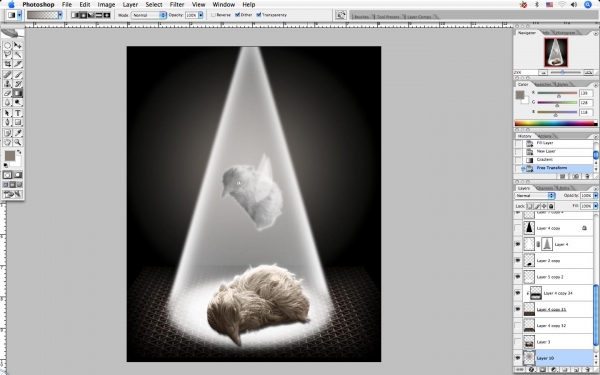Viewport: 600px width, 375px height.
Task: Click the trash icon in Layers panel
Action: coord(588,370)
